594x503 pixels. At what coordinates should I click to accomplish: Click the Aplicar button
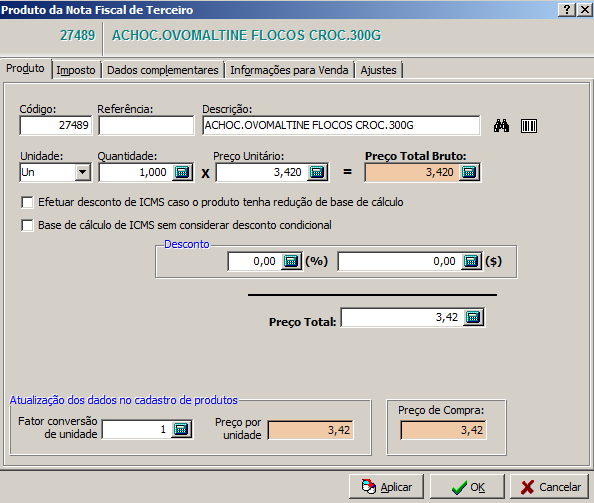click(x=386, y=486)
